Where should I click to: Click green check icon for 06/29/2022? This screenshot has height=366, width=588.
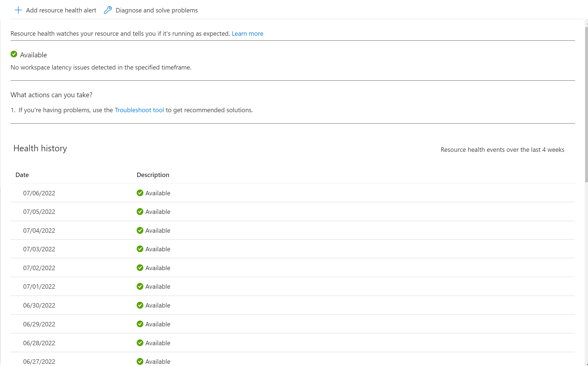pyautogui.click(x=140, y=324)
